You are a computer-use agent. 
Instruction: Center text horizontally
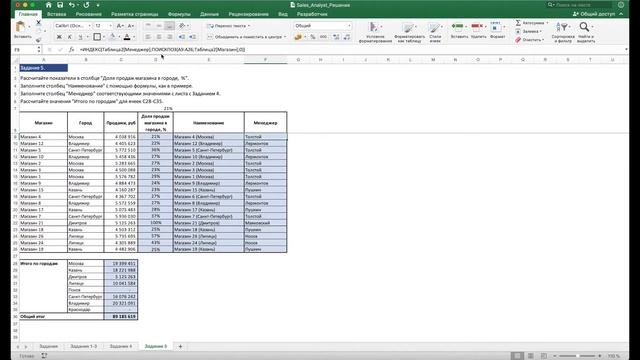click(x=159, y=37)
